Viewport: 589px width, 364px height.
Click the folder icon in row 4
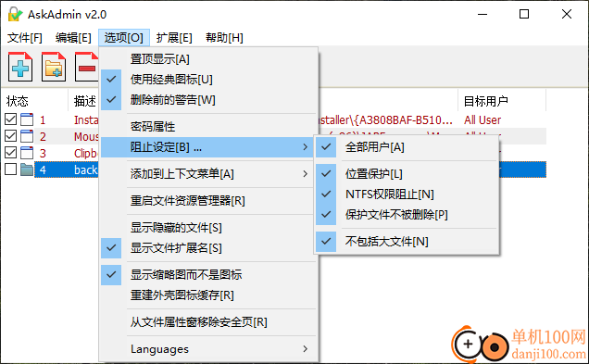tap(27, 169)
